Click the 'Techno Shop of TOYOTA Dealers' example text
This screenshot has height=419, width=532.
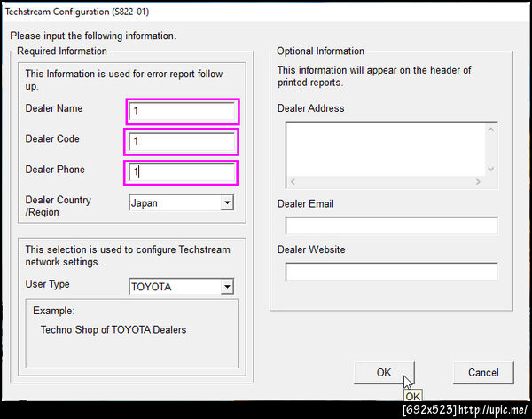tap(113, 330)
